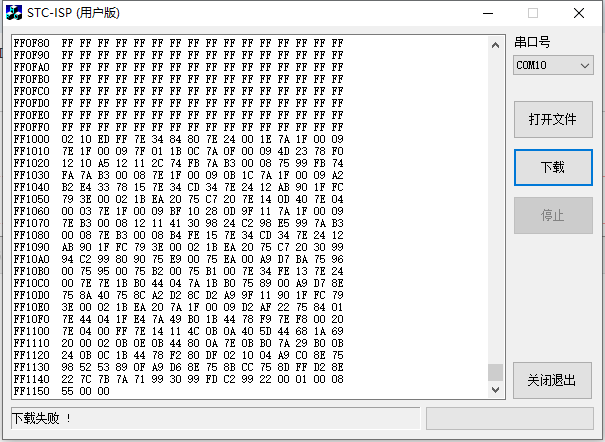Click the hex view scroll down arrow
The width and height of the screenshot is (605, 442).
click(495, 390)
